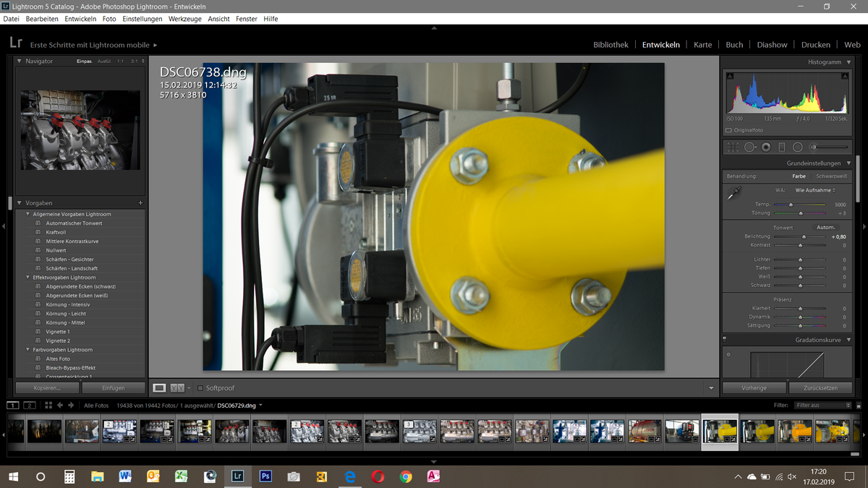Image resolution: width=868 pixels, height=488 pixels.
Task: Switch to the Bibliothek module
Action: point(610,44)
